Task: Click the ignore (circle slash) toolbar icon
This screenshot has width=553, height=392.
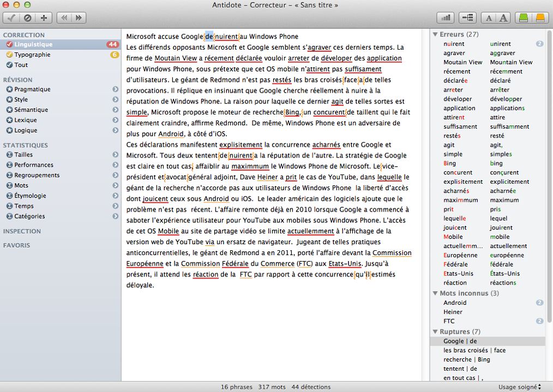Action: click(27, 18)
